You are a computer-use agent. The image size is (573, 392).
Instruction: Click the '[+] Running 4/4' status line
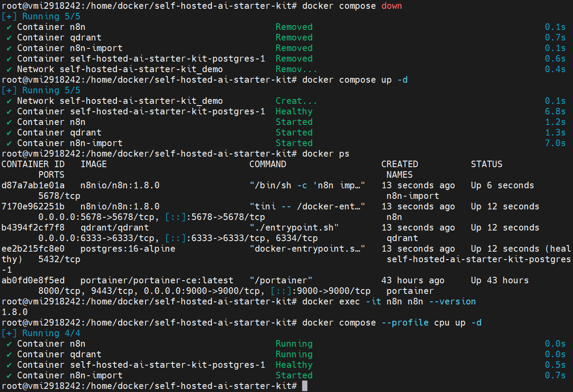pos(41,333)
